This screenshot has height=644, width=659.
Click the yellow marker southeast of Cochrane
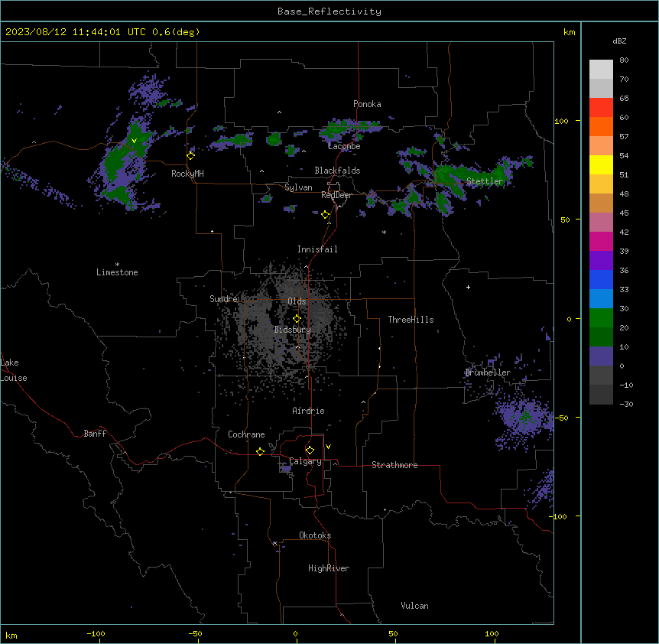click(x=260, y=451)
